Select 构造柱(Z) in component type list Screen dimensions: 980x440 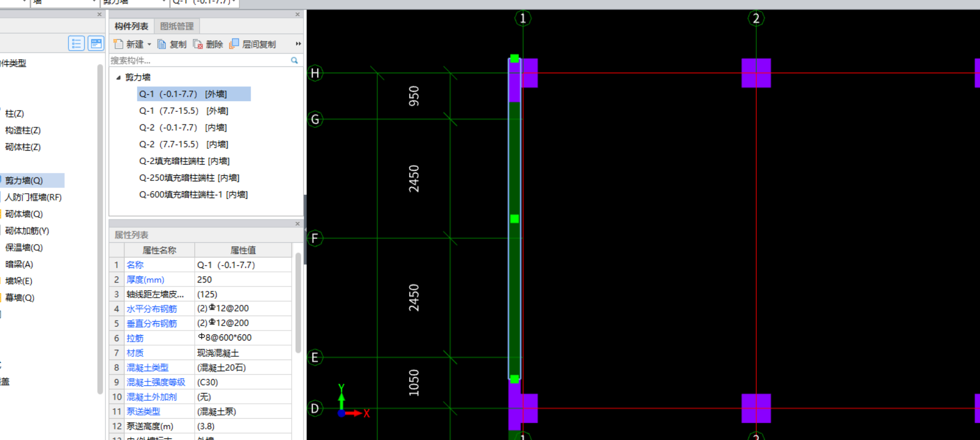[x=23, y=130]
